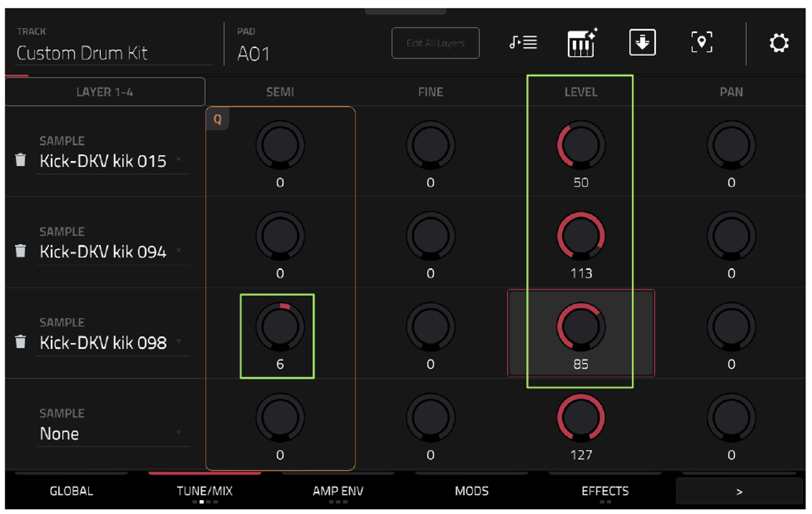The width and height of the screenshot is (812, 514).
Task: Select the FINE knob in None sample row
Action: [x=431, y=417]
